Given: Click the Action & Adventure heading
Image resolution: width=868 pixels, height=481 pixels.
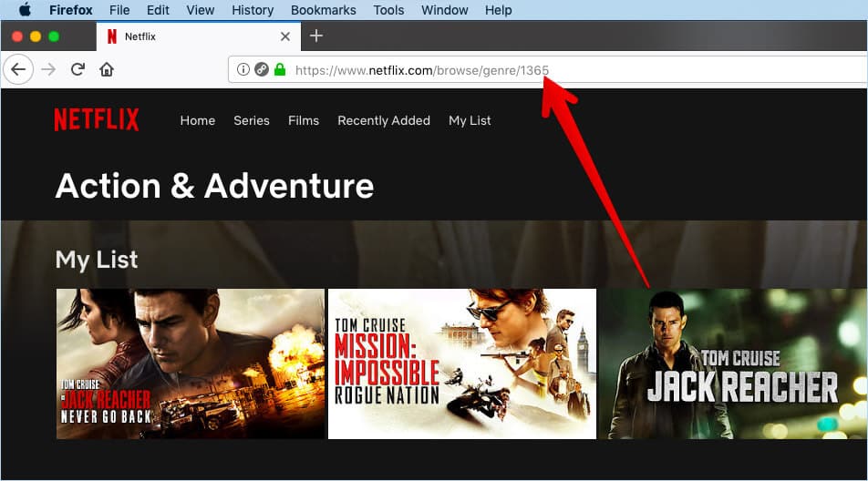Looking at the screenshot, I should (215, 186).
